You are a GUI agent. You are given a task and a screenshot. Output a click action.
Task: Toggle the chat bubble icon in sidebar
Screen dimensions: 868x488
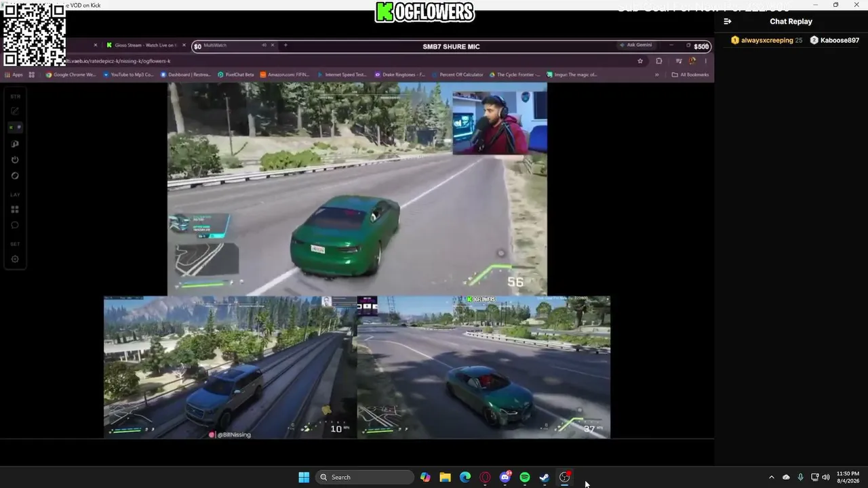coord(15,225)
